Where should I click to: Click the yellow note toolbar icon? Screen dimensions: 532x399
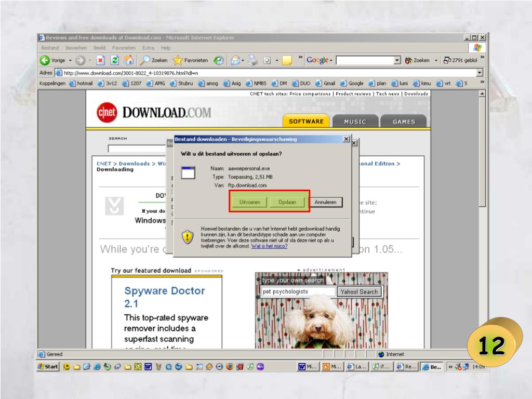(287, 60)
